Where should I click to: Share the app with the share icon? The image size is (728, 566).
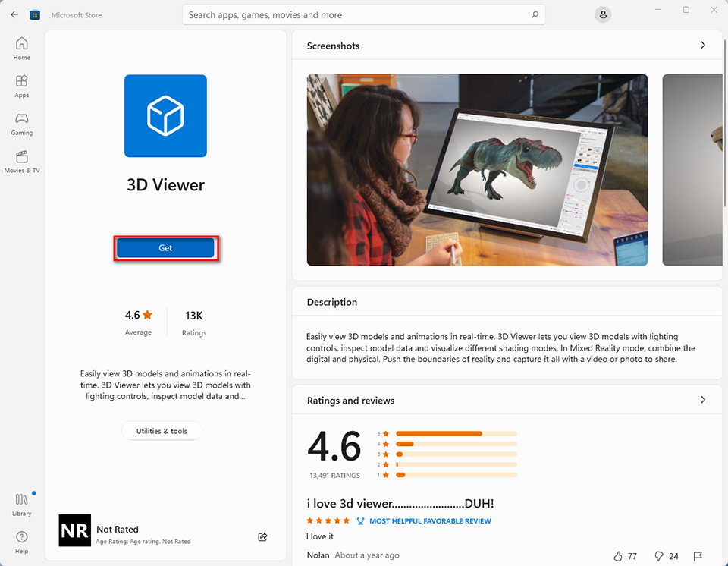[263, 536]
